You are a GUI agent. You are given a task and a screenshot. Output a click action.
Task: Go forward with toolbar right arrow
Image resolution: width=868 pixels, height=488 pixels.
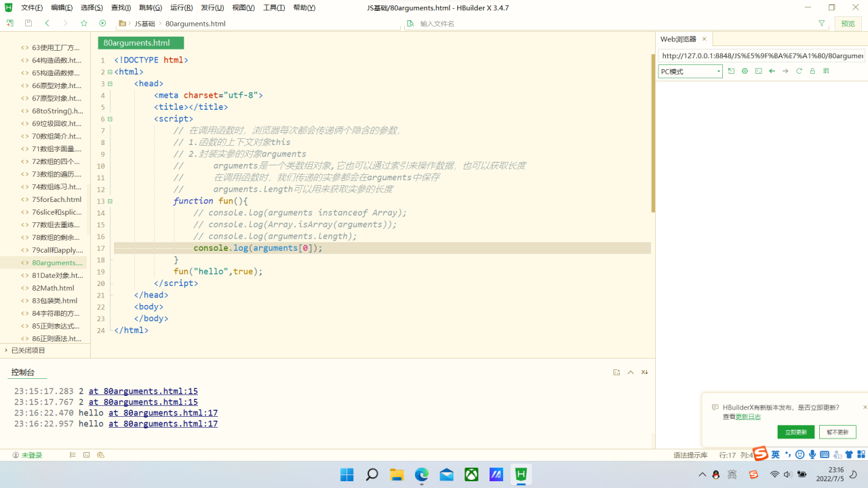tap(65, 23)
